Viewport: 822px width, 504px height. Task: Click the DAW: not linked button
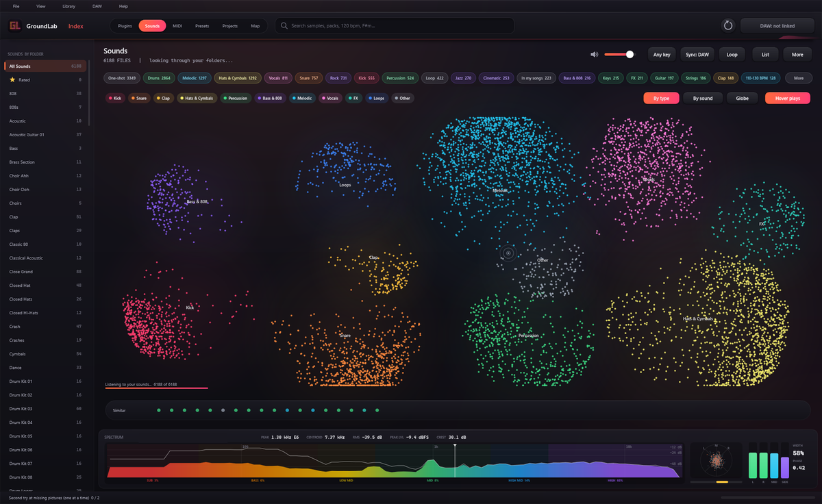click(777, 25)
